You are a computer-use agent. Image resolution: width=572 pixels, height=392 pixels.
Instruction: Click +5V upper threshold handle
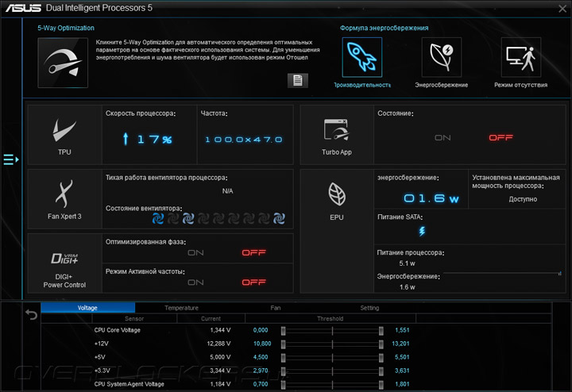pos(381,358)
